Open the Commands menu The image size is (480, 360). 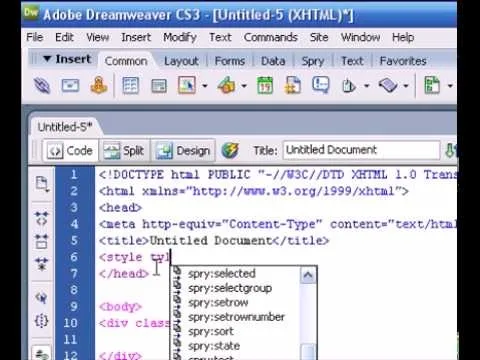[271, 37]
